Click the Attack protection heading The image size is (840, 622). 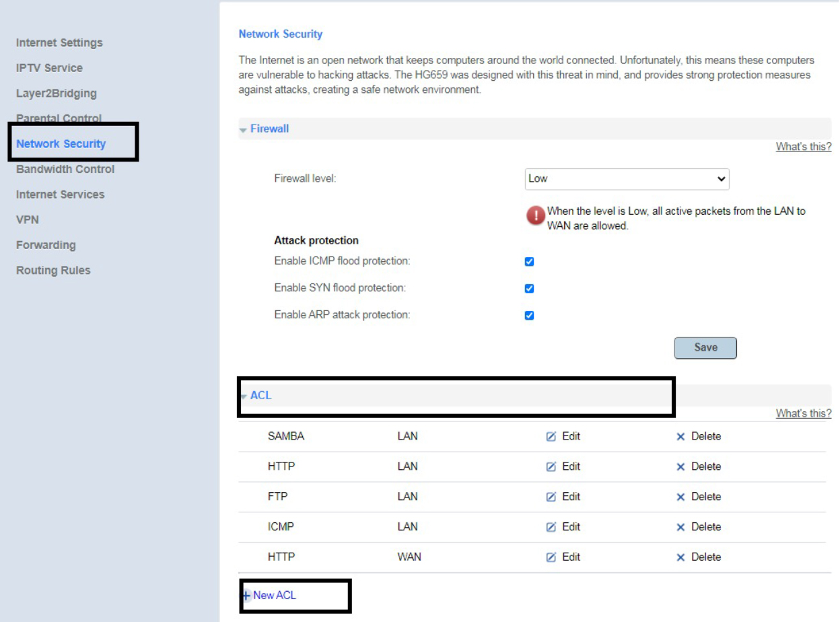pyautogui.click(x=316, y=241)
